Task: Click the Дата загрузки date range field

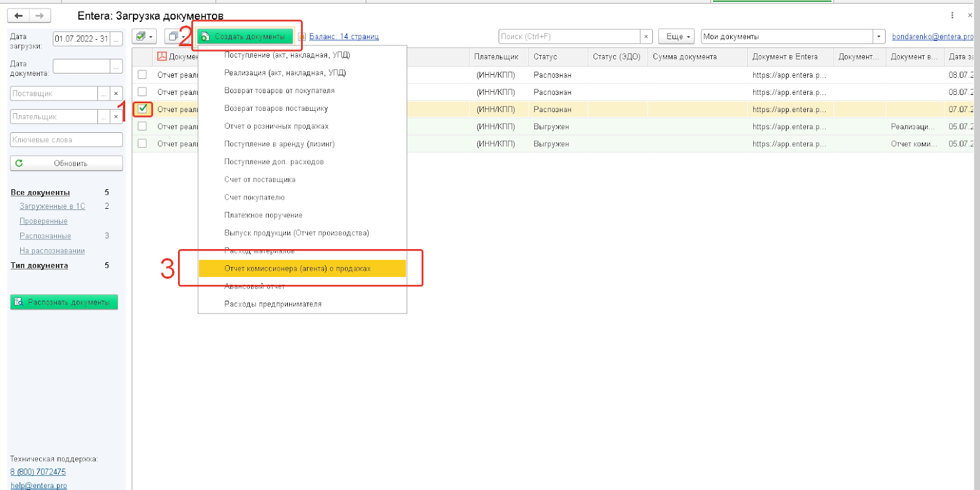Action: pyautogui.click(x=81, y=39)
